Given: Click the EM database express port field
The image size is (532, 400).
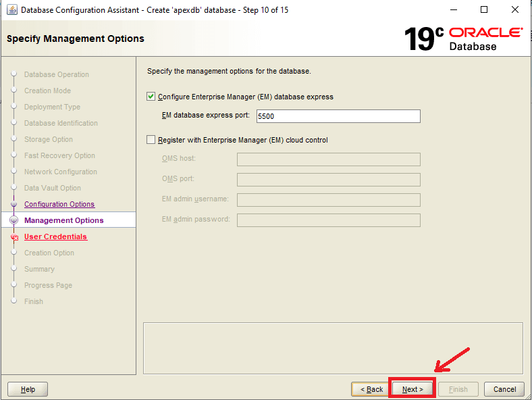Looking at the screenshot, I should click(x=338, y=116).
